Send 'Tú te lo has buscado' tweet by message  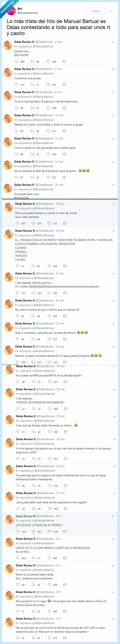click(64, 108)
